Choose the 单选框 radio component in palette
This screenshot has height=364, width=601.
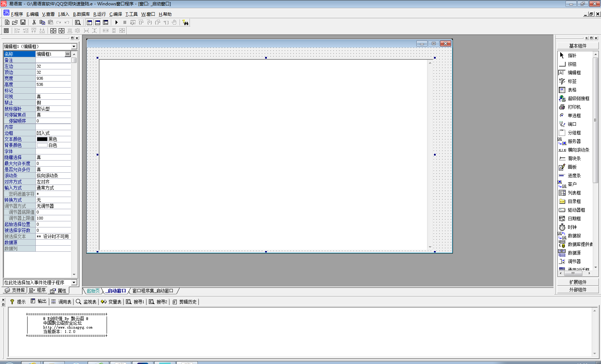point(574,116)
